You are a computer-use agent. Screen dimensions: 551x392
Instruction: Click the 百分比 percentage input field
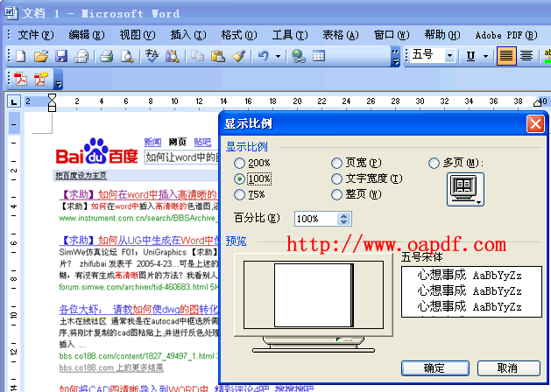[316, 219]
